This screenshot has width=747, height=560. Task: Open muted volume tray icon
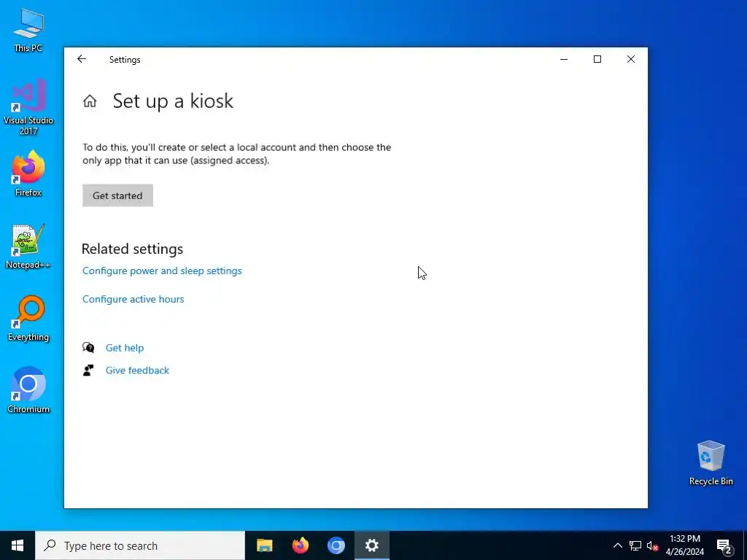click(652, 545)
